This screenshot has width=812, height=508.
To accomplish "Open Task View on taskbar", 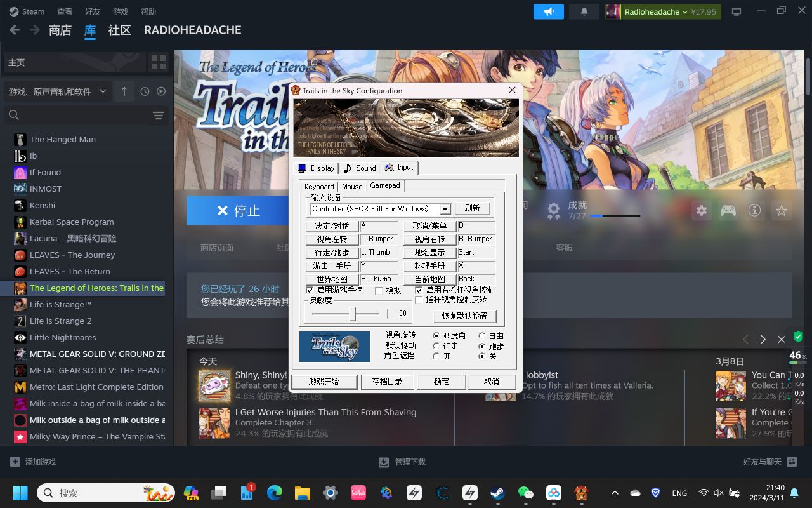I will point(219,493).
